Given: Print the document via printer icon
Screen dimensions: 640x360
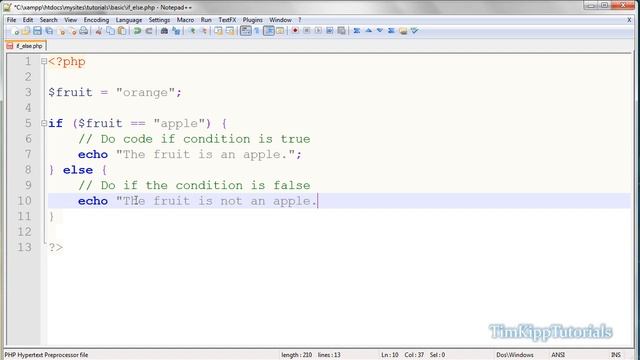Looking at the screenshot, I should [84, 31].
